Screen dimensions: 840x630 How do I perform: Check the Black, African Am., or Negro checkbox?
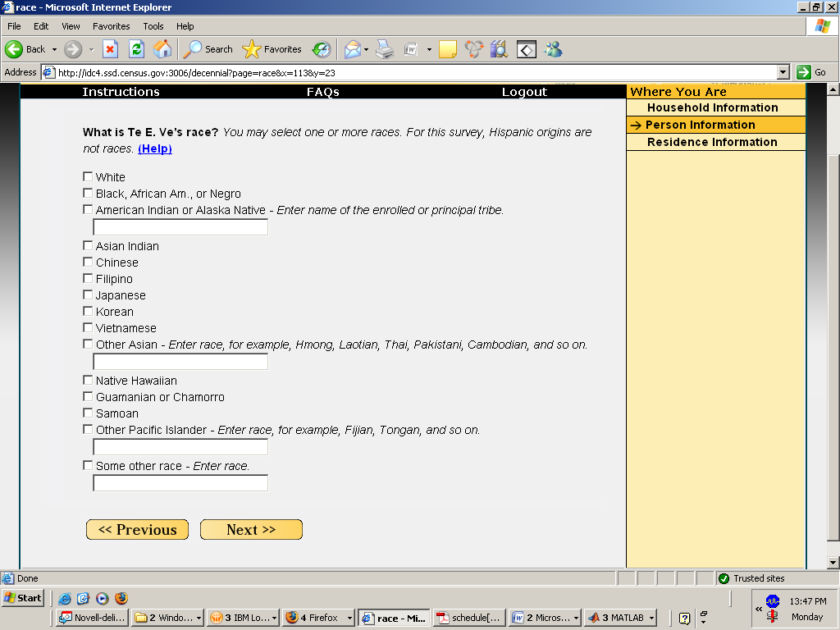tap(88, 193)
